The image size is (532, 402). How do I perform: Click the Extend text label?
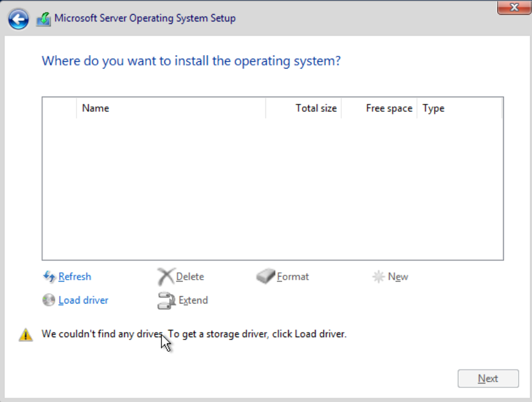(193, 300)
